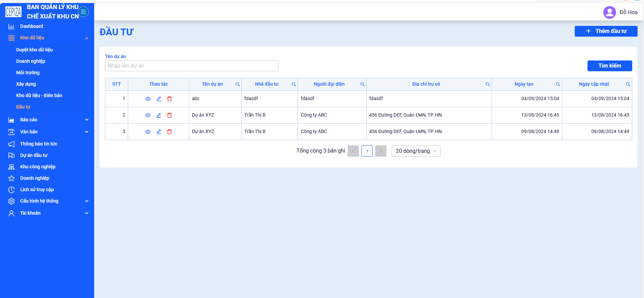
Task: Open Kho dữ liệu - Biên bản item
Action: click(39, 95)
